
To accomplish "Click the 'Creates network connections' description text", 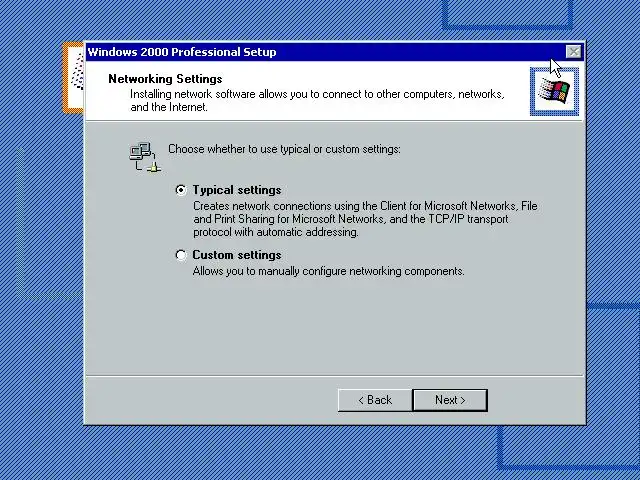I will tap(365, 219).
